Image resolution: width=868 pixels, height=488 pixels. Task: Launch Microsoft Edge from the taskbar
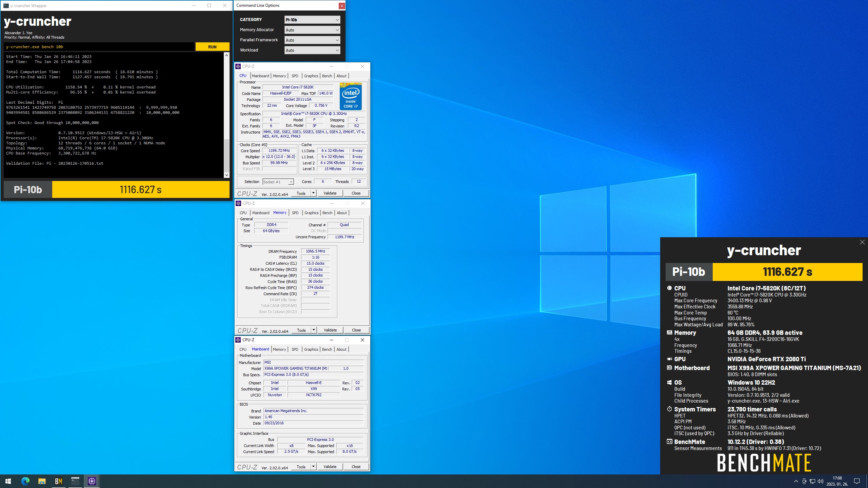25,481
